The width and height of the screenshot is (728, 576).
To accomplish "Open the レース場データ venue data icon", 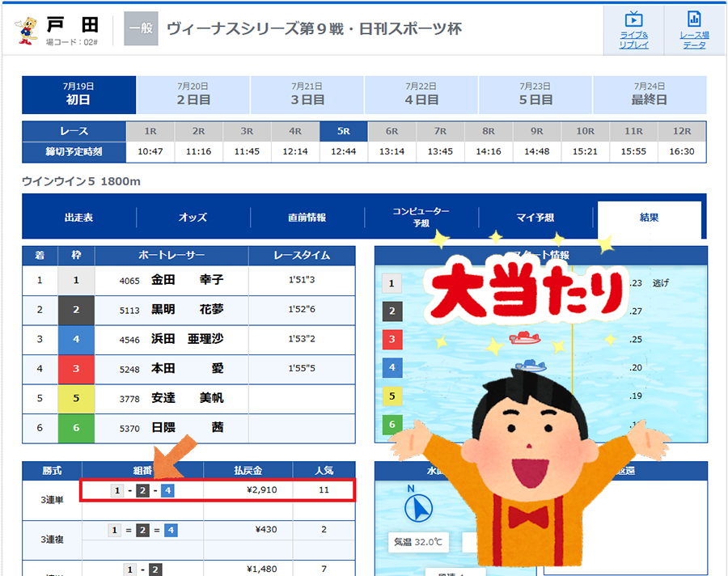I will [694, 30].
